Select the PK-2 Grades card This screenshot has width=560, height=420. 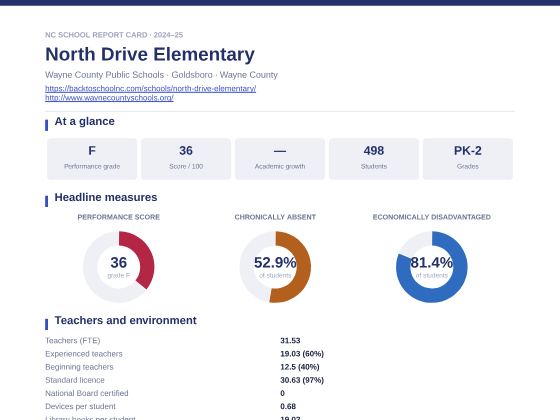468,159
